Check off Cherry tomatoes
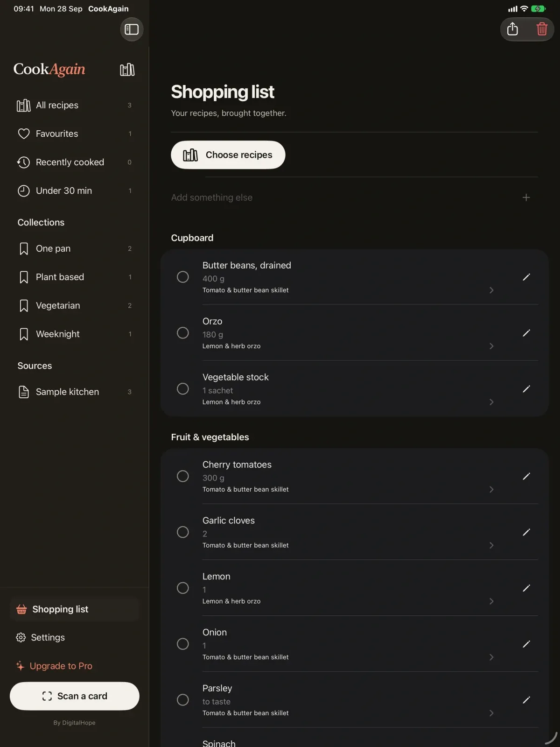This screenshot has width=560, height=747. pos(183,476)
